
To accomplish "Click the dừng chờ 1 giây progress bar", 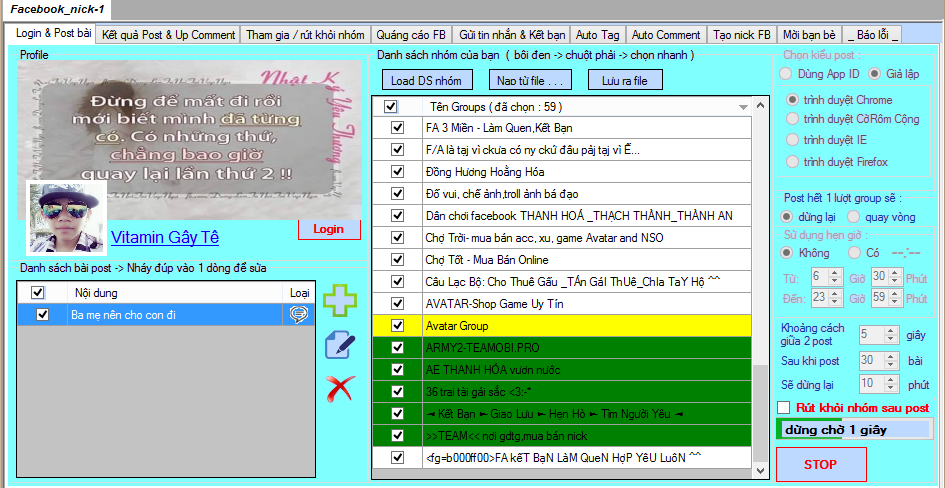I will [855, 430].
